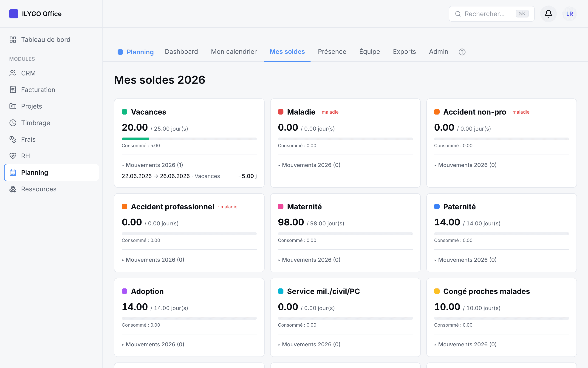Open the LR user avatar menu
The height and width of the screenshot is (368, 588).
[569, 14]
